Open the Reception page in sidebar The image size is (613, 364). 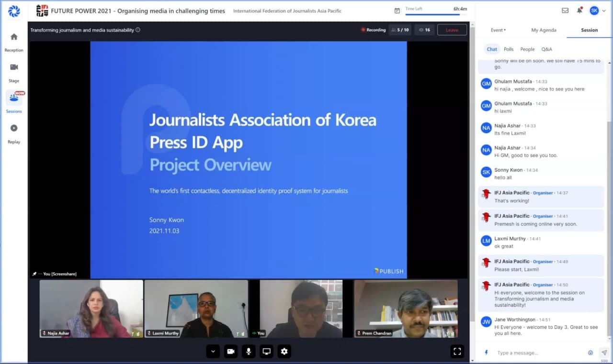tap(14, 37)
